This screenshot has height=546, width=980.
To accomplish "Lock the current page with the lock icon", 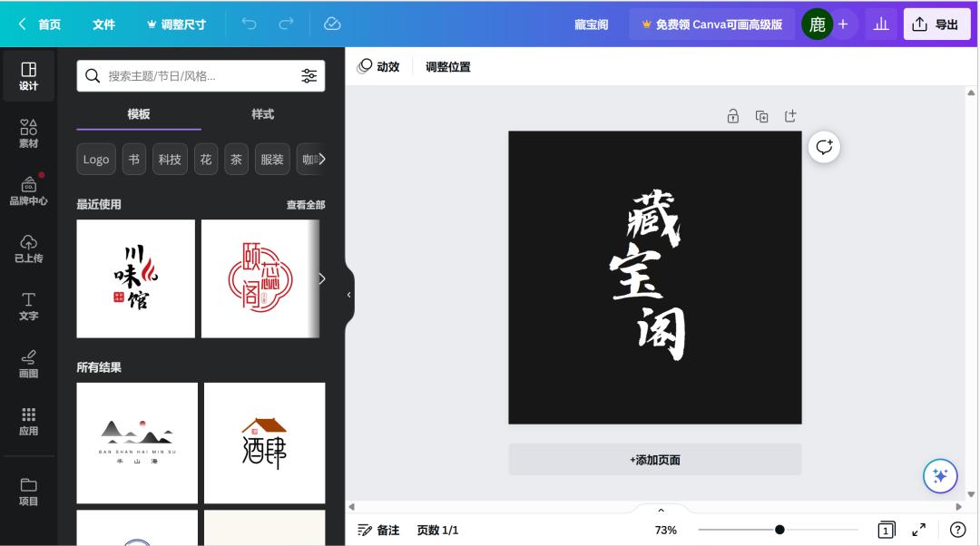I will point(733,116).
